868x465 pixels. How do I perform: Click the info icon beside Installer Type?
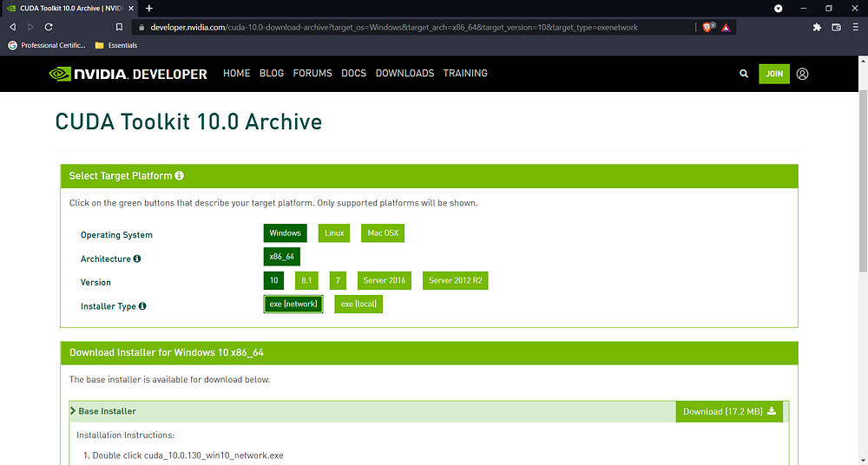[x=142, y=306]
